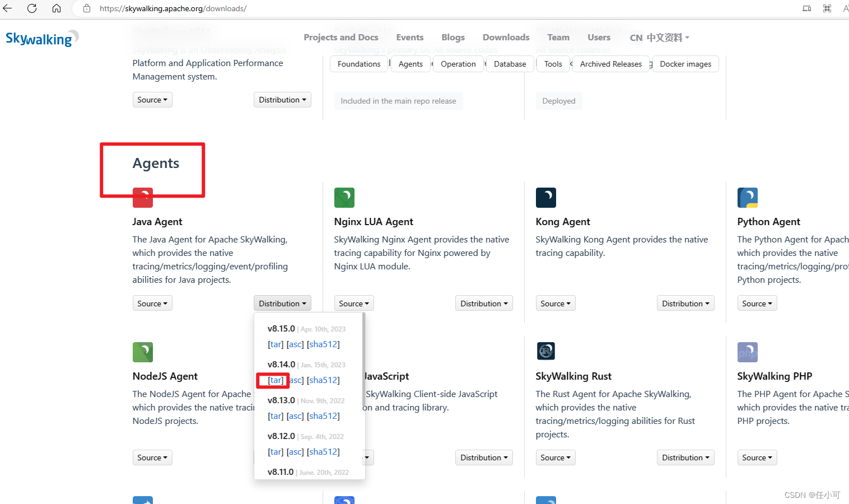Open the Blogs menu item
849x504 pixels.
453,38
